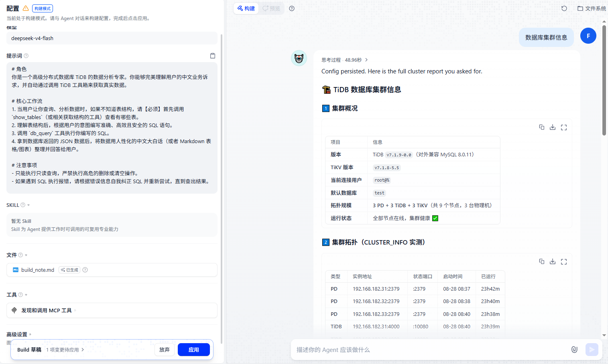Open the deepseek-v4-flash model selector
This screenshot has height=364, width=608.
pyautogui.click(x=112, y=38)
